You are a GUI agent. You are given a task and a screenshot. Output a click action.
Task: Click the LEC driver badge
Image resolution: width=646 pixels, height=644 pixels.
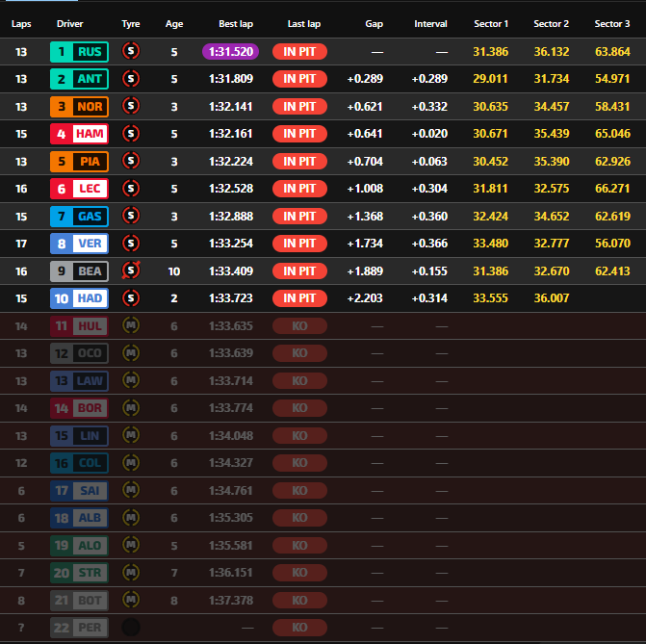pyautogui.click(x=79, y=189)
